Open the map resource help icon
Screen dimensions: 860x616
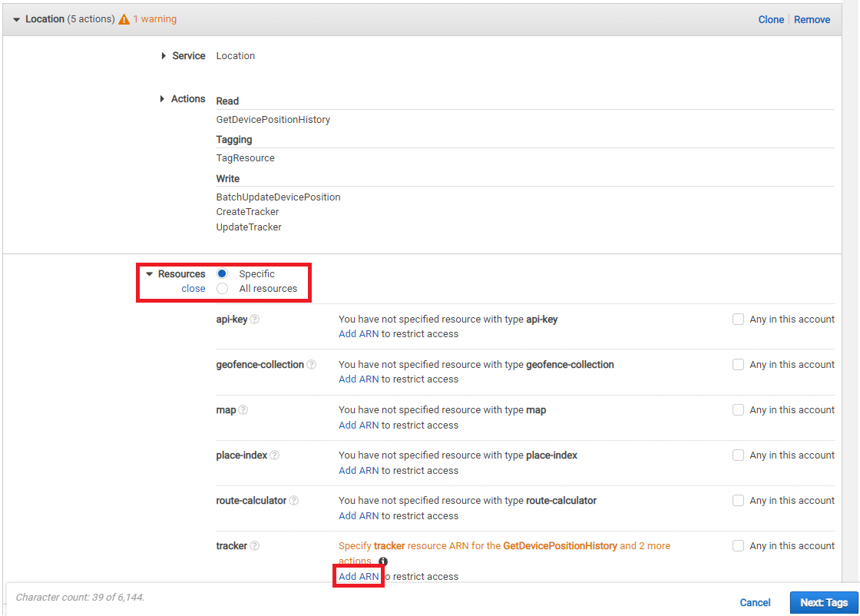pyautogui.click(x=243, y=409)
